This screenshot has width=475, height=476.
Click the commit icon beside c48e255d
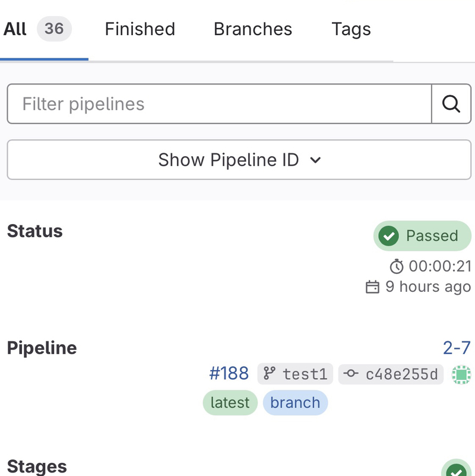click(351, 374)
